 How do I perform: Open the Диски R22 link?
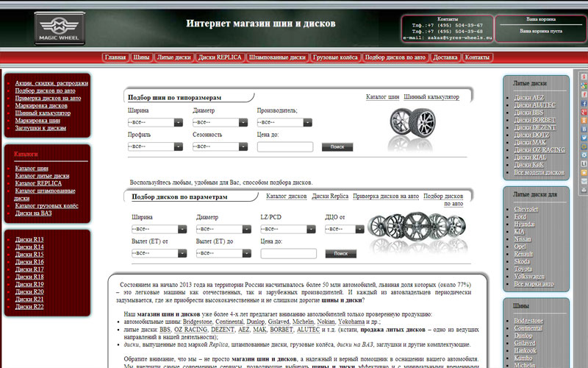pyautogui.click(x=29, y=307)
